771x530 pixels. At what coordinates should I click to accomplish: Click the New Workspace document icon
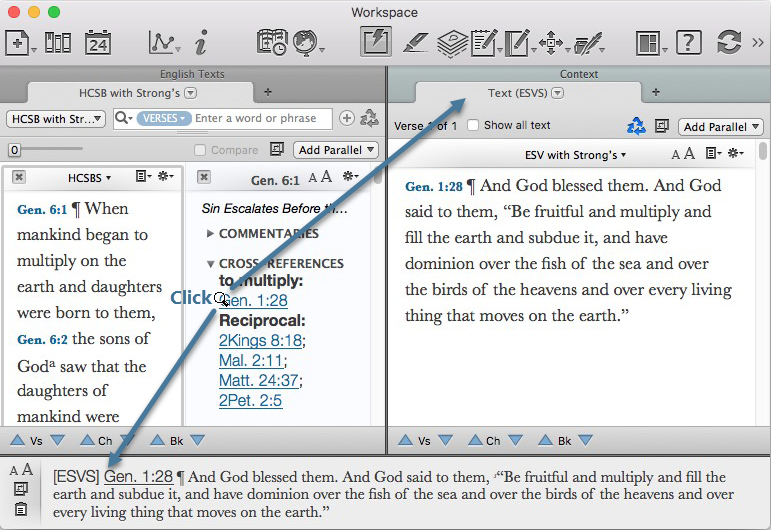17,43
